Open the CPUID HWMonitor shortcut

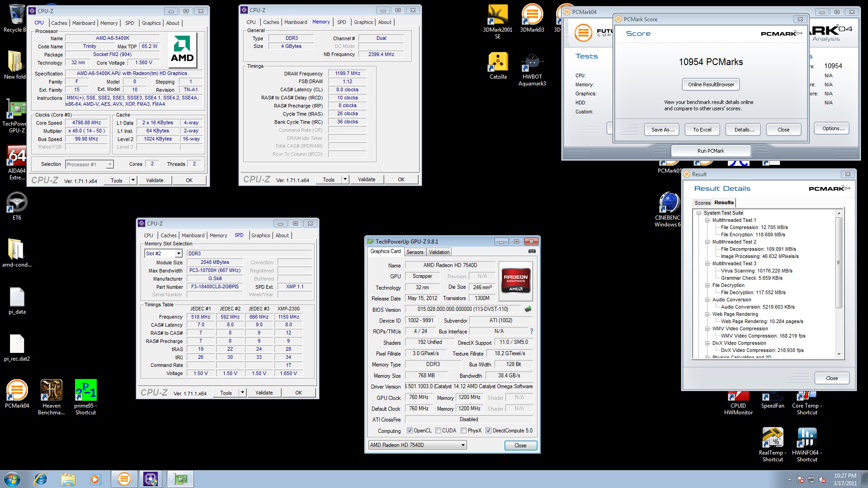coord(738,404)
